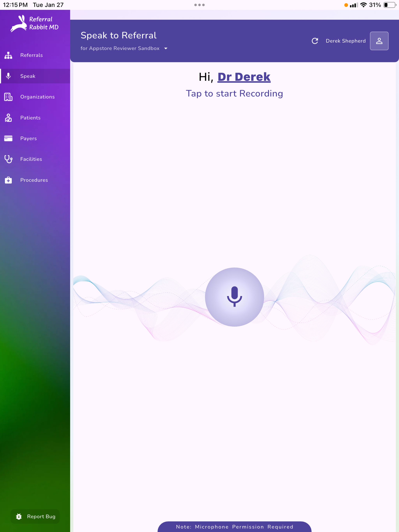Click the 'Tap to start Recording' text

pos(234,93)
